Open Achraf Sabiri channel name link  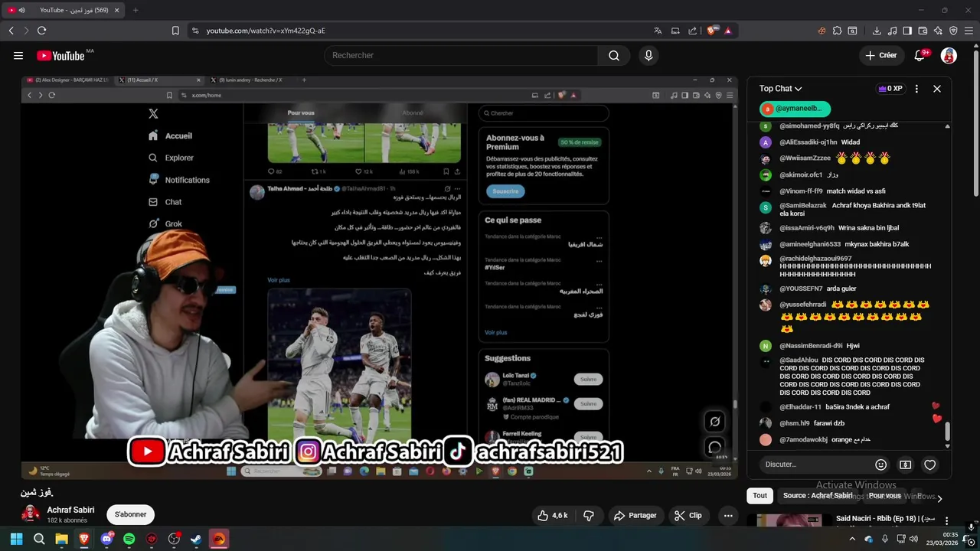click(70, 510)
